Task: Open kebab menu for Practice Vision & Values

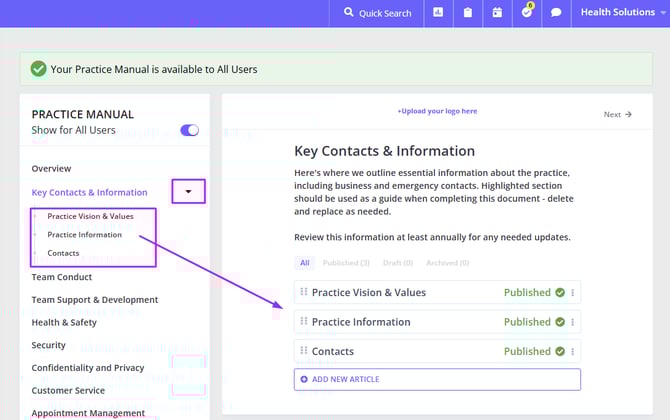Action: point(573,293)
